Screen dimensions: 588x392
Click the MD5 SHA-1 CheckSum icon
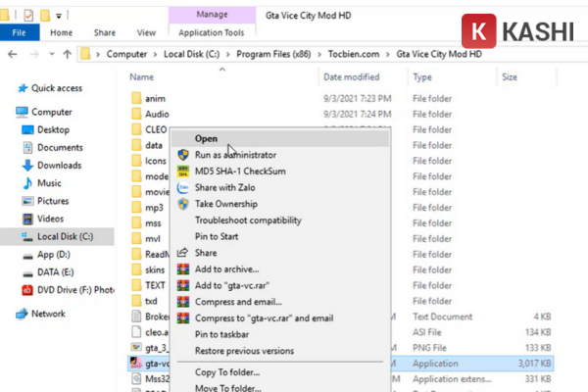click(182, 171)
